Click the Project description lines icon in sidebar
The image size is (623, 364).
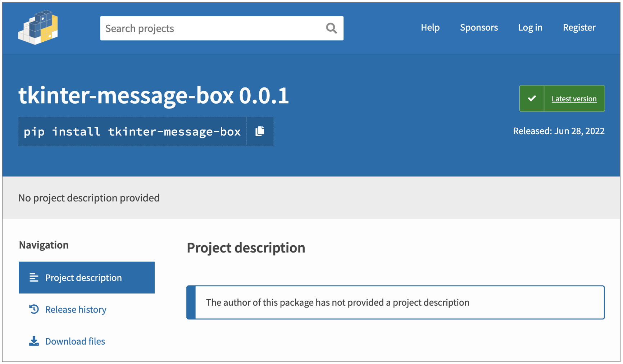[34, 278]
